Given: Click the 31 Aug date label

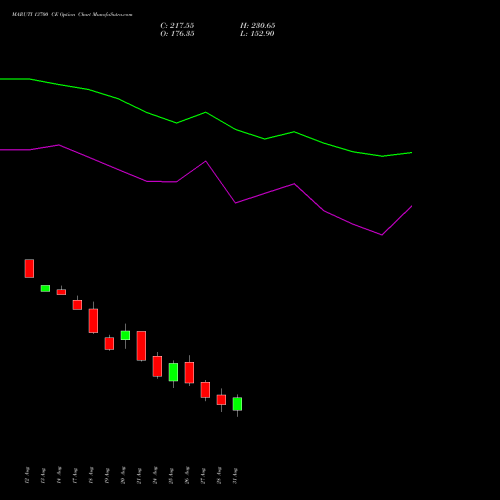Looking at the screenshot, I should [x=235, y=475].
